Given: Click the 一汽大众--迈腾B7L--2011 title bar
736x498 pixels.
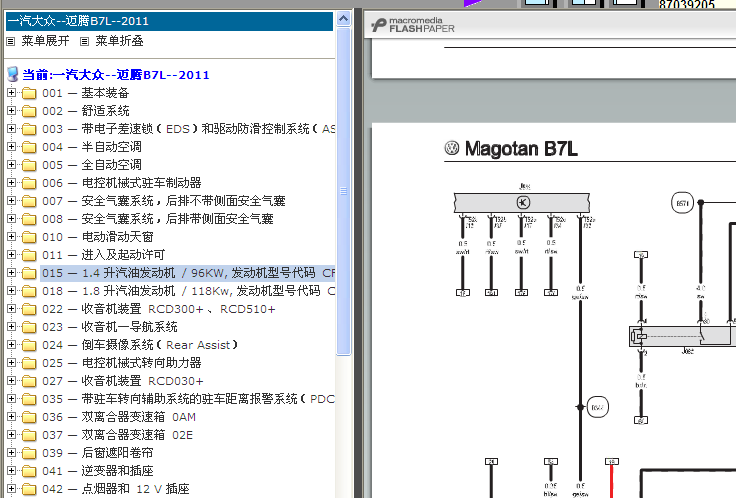Looking at the screenshot, I should click(x=169, y=21).
